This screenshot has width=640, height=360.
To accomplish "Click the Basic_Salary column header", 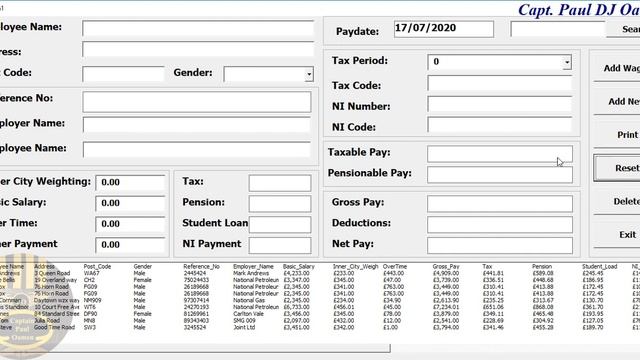I will [x=299, y=267].
